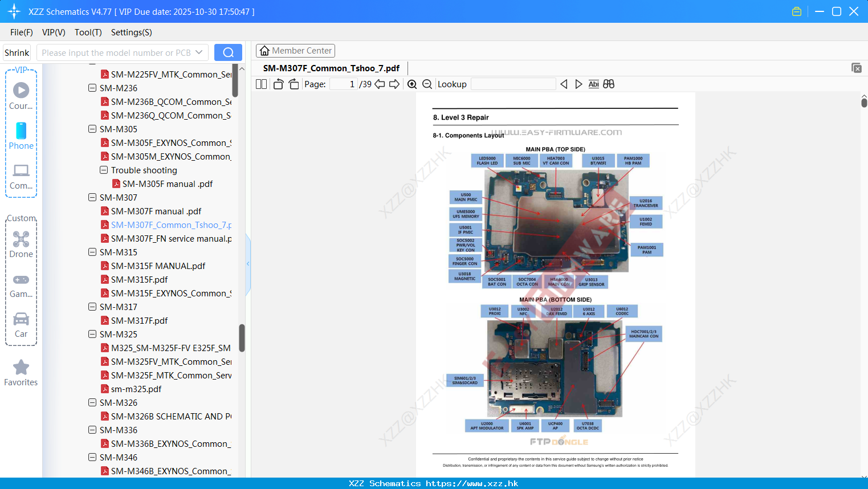Open the Member Center home button

click(295, 51)
